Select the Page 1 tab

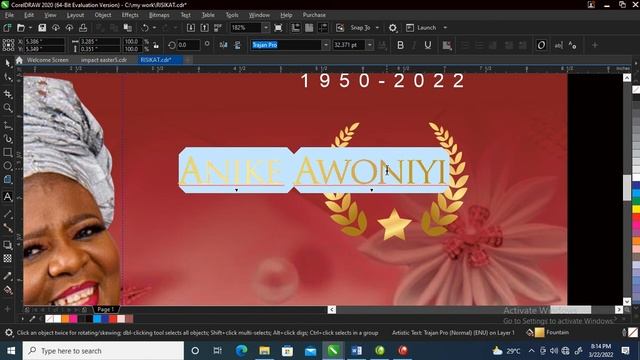[107, 309]
